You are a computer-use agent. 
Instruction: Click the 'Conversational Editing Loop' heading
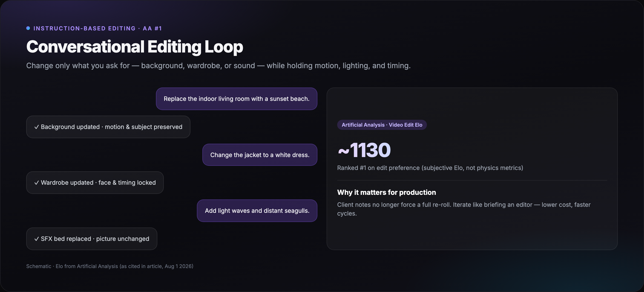[135, 47]
